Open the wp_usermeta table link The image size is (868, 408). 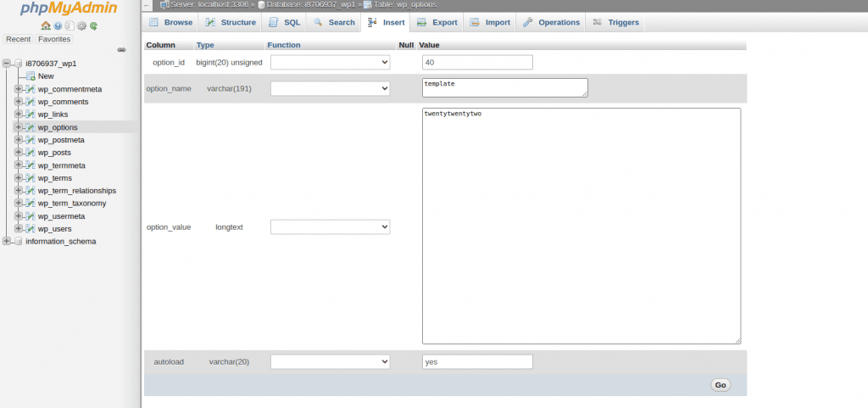(61, 216)
